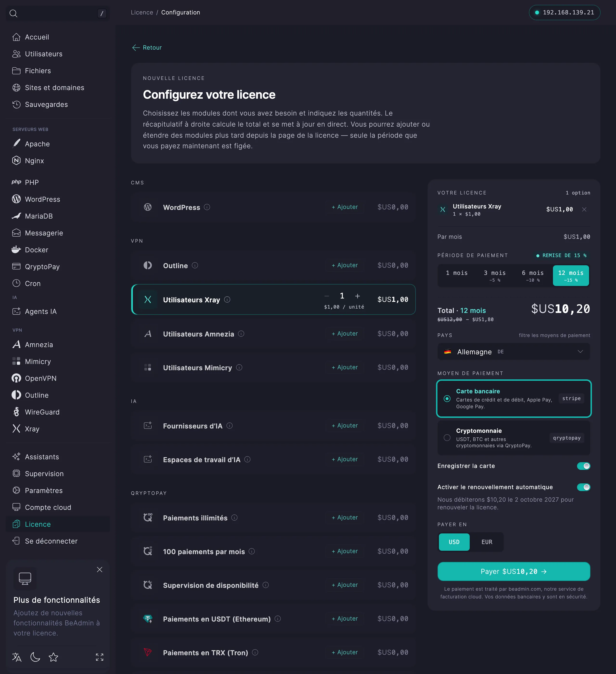The image size is (616, 674).
Task: Choose USD payment currency
Action: (x=454, y=542)
